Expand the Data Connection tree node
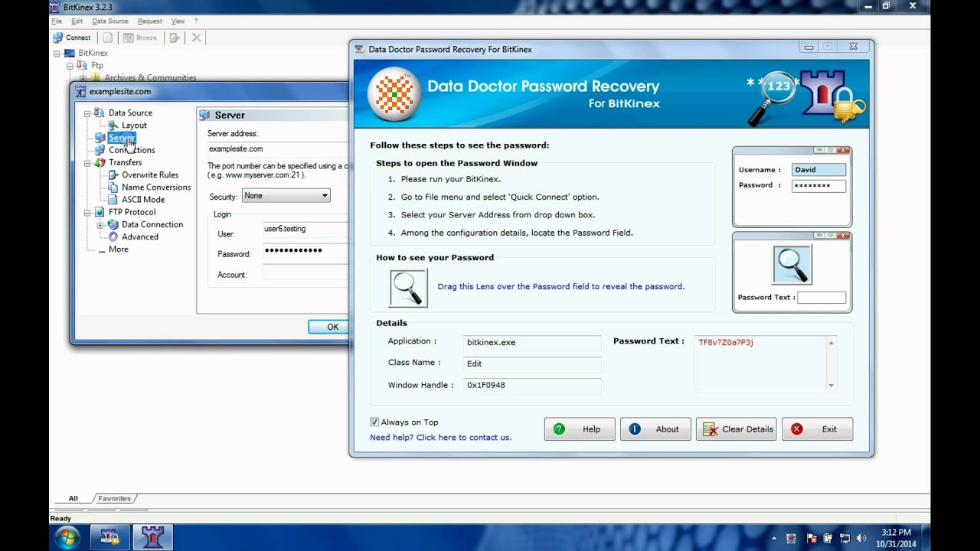The image size is (980, 551). (x=100, y=225)
